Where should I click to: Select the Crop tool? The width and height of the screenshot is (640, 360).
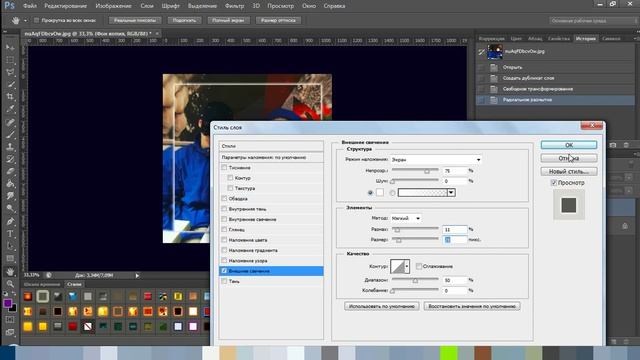[x=10, y=97]
